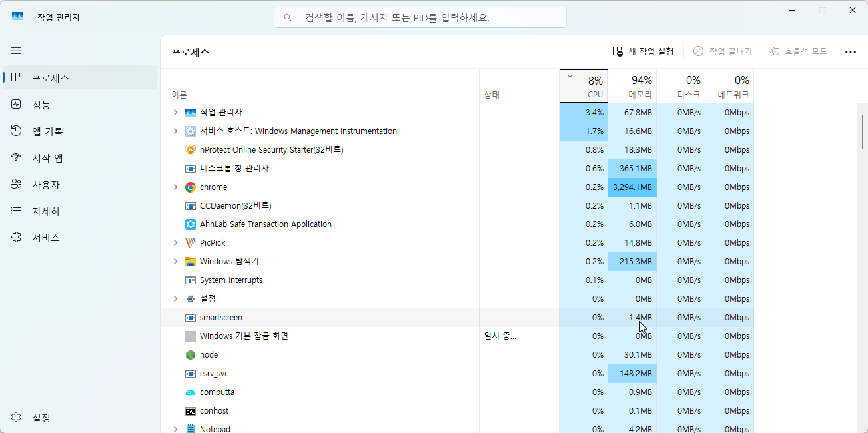Open the 서비스 (Services) panel
The width and height of the screenshot is (868, 433).
(40, 237)
